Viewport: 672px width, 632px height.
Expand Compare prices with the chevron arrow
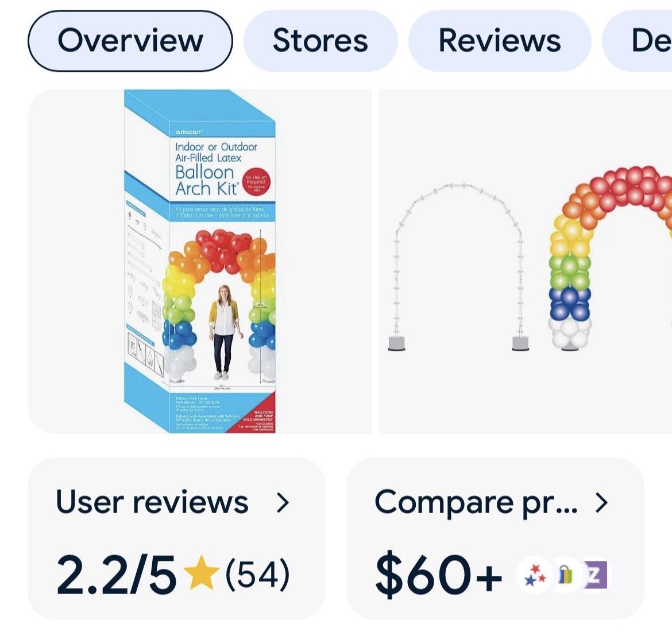pyautogui.click(x=601, y=503)
